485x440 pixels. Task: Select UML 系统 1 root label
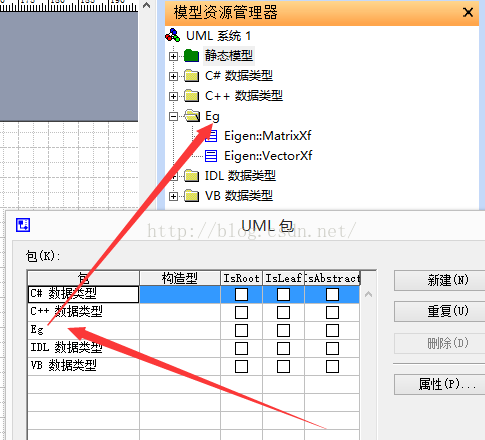218,36
